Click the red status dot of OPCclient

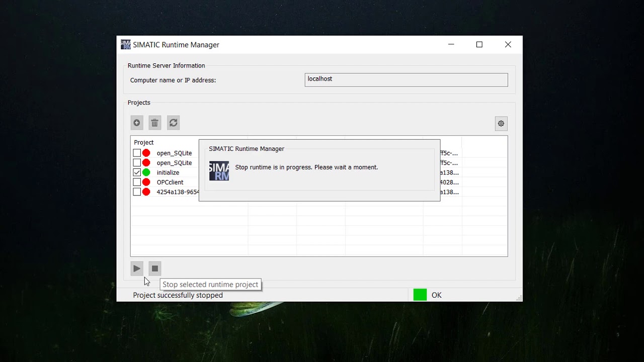point(146,182)
